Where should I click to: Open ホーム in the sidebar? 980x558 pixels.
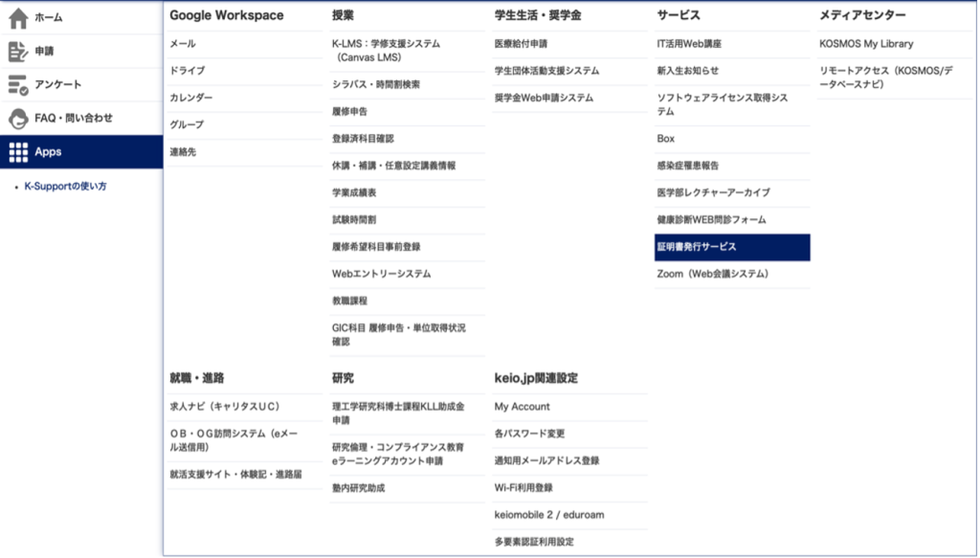click(x=49, y=17)
